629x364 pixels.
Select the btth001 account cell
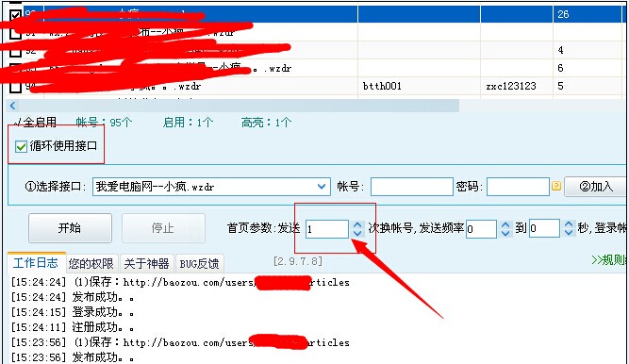(x=419, y=86)
